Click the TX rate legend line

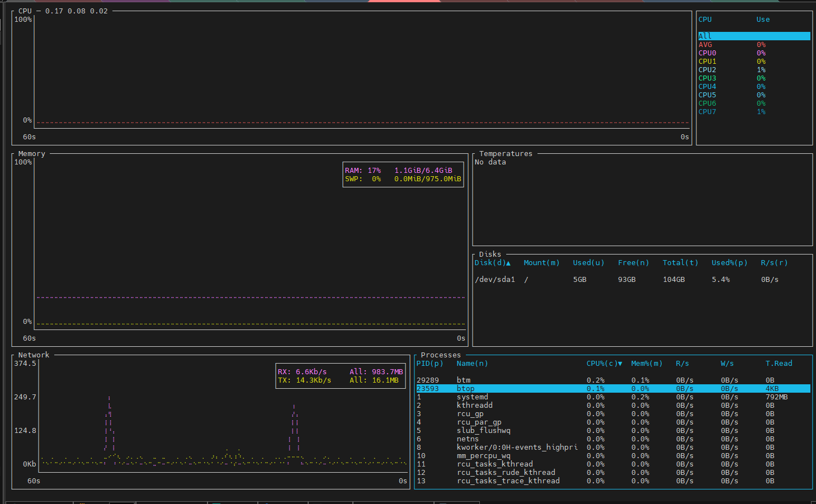pyautogui.click(x=338, y=380)
